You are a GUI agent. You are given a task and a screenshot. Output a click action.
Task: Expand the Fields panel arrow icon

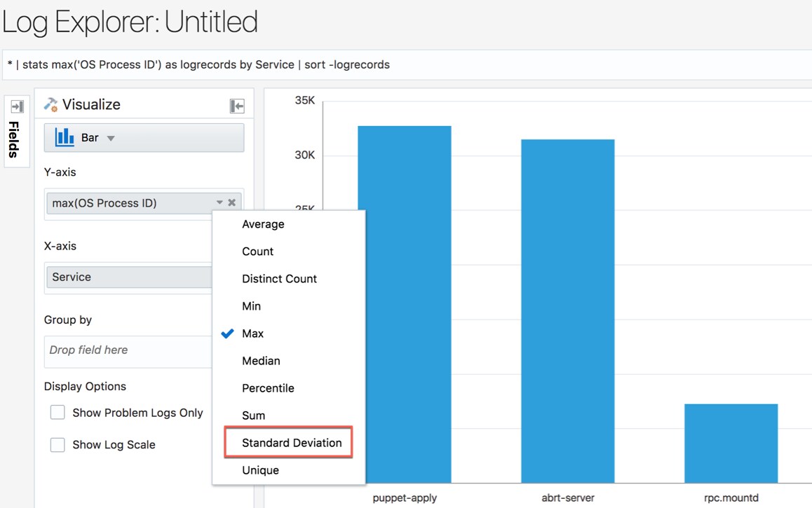[x=17, y=107]
